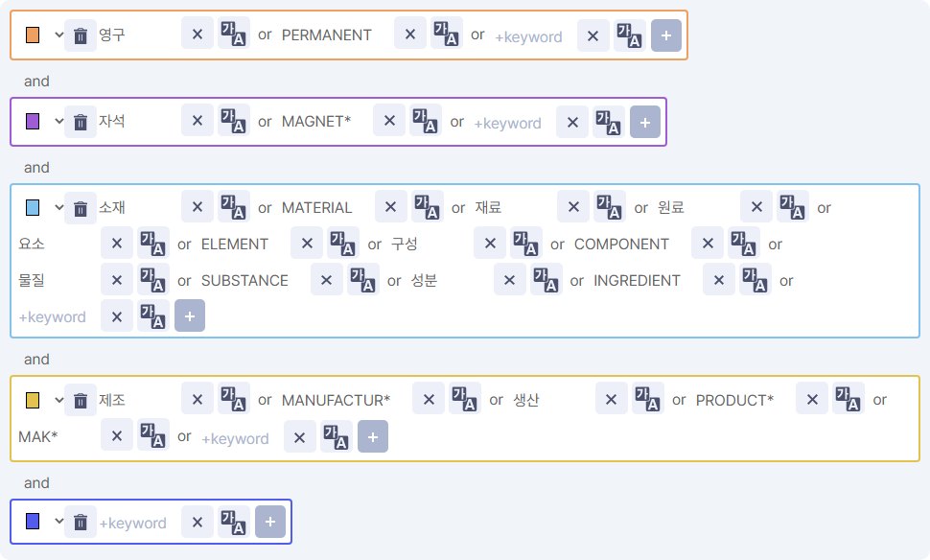Remove the COMPONENT keyword with X

(707, 244)
